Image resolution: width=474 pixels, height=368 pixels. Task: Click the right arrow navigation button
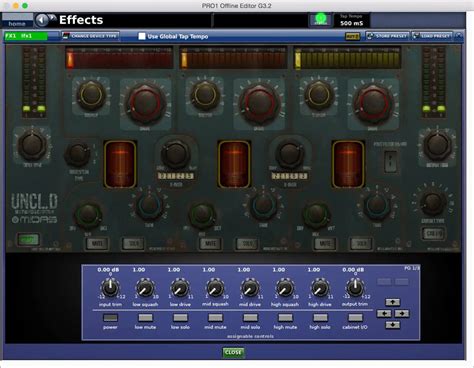point(402,314)
